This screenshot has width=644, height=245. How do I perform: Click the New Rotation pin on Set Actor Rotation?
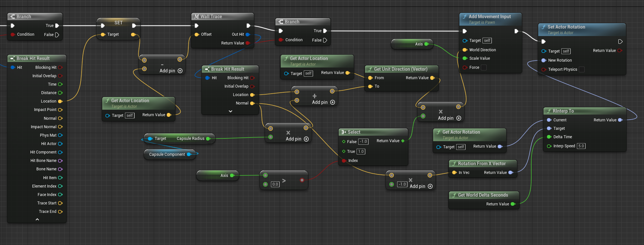click(x=544, y=60)
